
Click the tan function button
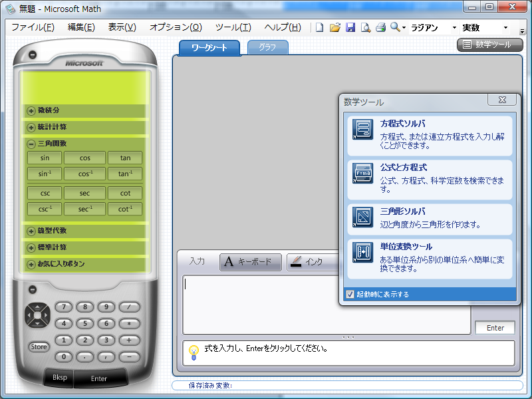coord(125,158)
